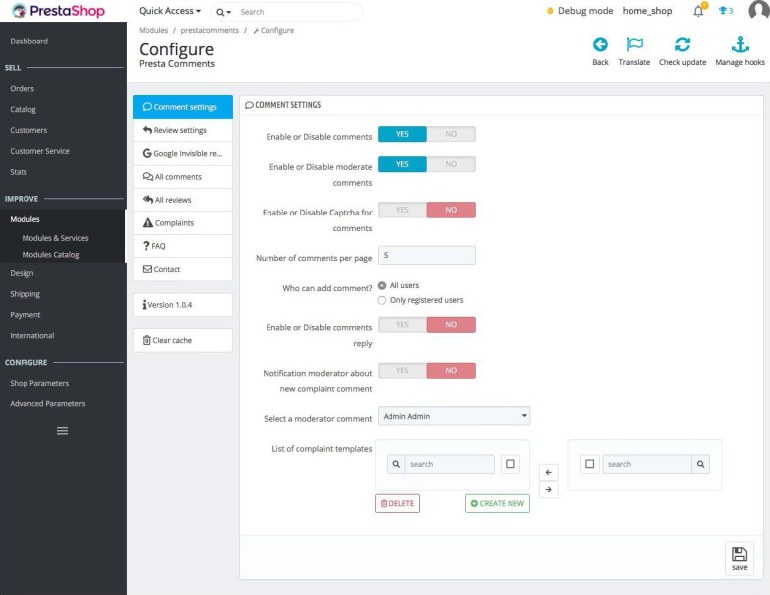Click the PrestaShop logo

(58, 11)
